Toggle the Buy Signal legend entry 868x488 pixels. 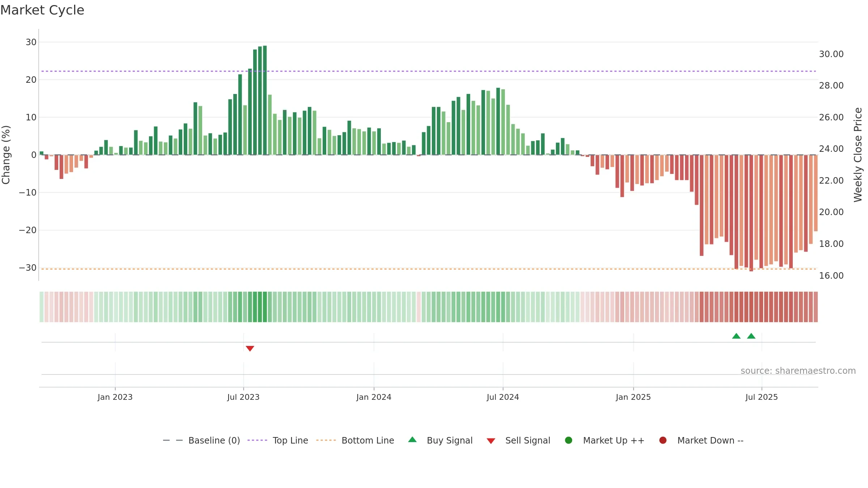[x=440, y=440]
